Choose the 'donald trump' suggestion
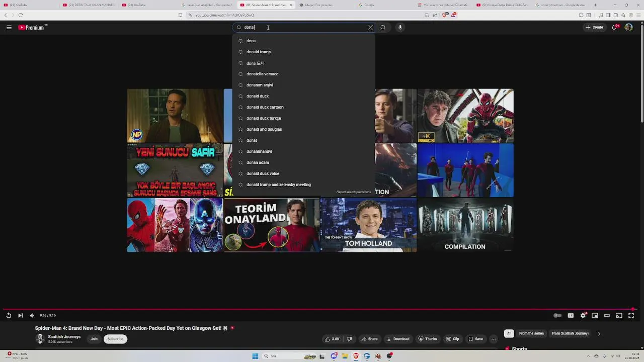This screenshot has width=644, height=362. click(303, 52)
